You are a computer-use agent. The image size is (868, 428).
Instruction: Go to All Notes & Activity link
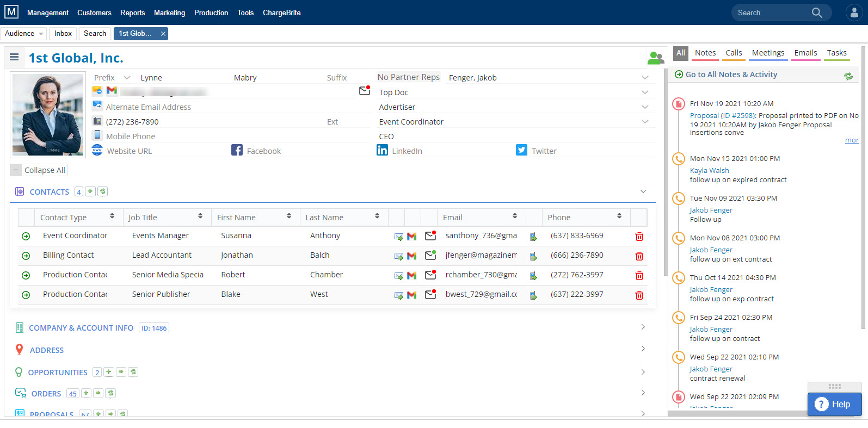pyautogui.click(x=731, y=75)
